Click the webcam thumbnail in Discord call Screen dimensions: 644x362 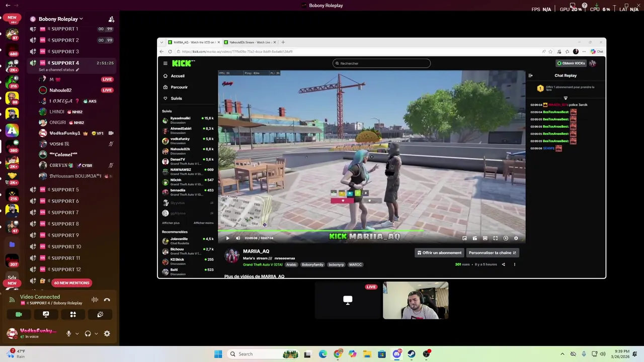[x=416, y=300]
